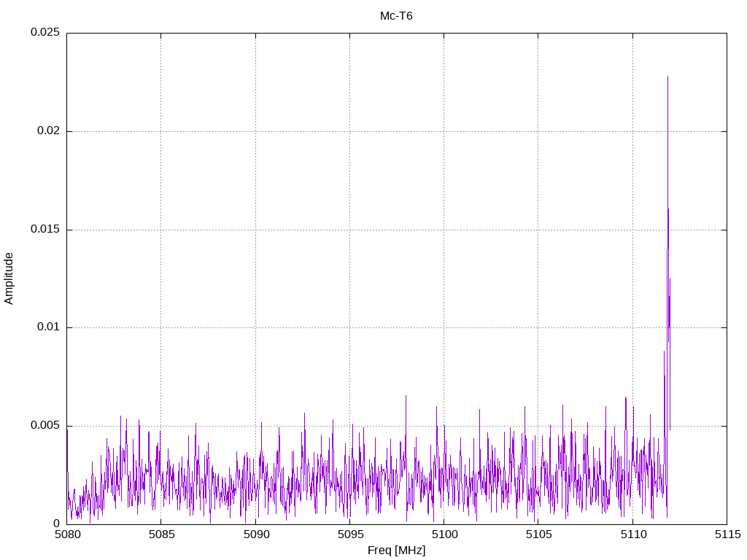747x560 pixels.
Task: Click the plot title Mc-T6
Action: click(x=396, y=16)
